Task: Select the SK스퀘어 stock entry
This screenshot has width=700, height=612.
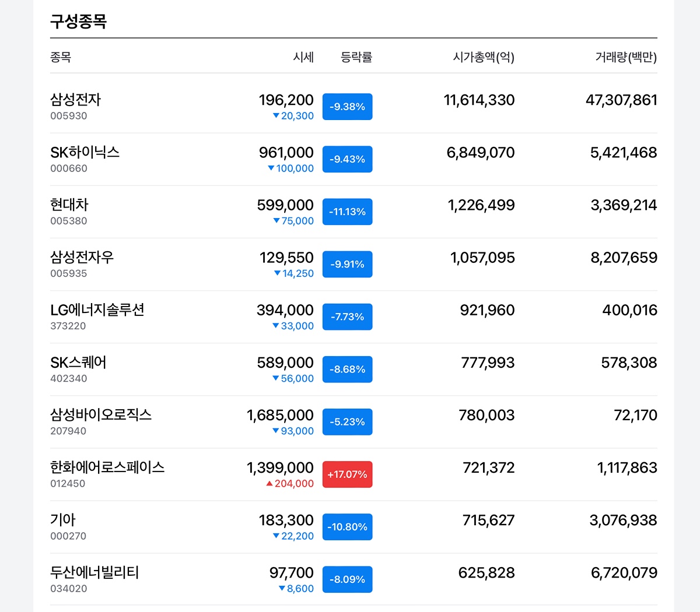Action: pos(78,363)
